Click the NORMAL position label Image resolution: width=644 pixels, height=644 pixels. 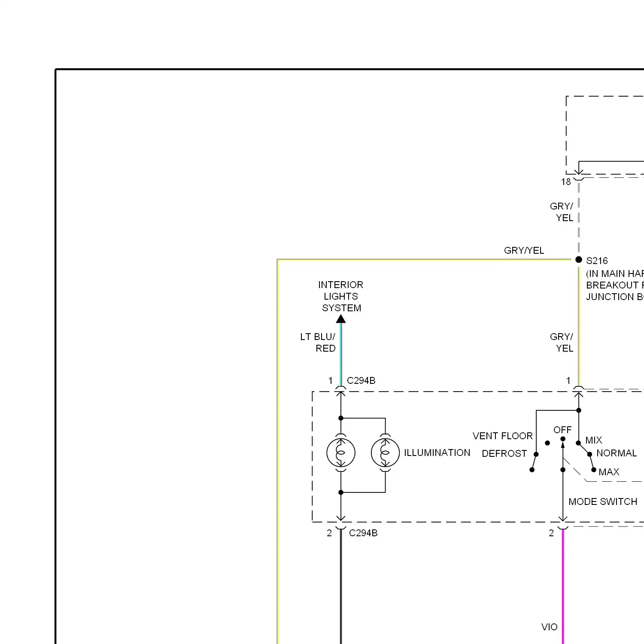(617, 453)
